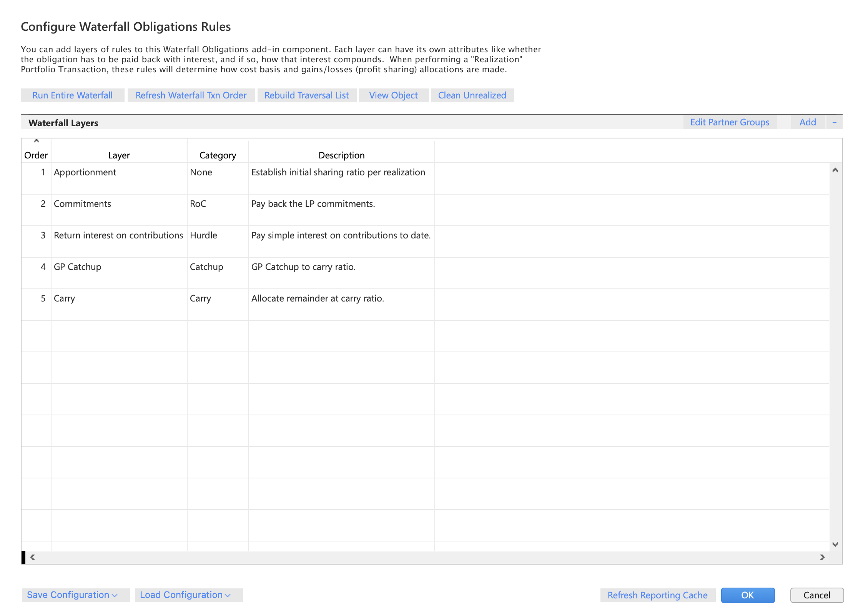Click the table's scroll up arrow

coord(835,170)
